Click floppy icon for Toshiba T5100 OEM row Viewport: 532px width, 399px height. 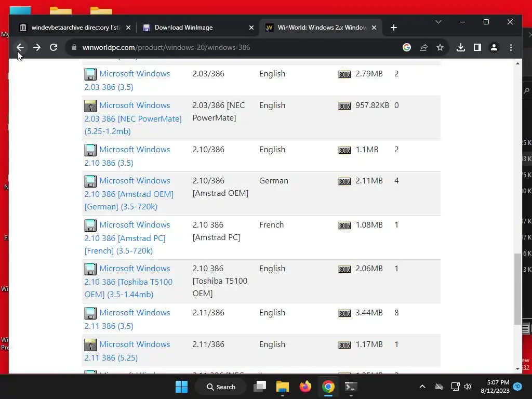click(x=90, y=269)
